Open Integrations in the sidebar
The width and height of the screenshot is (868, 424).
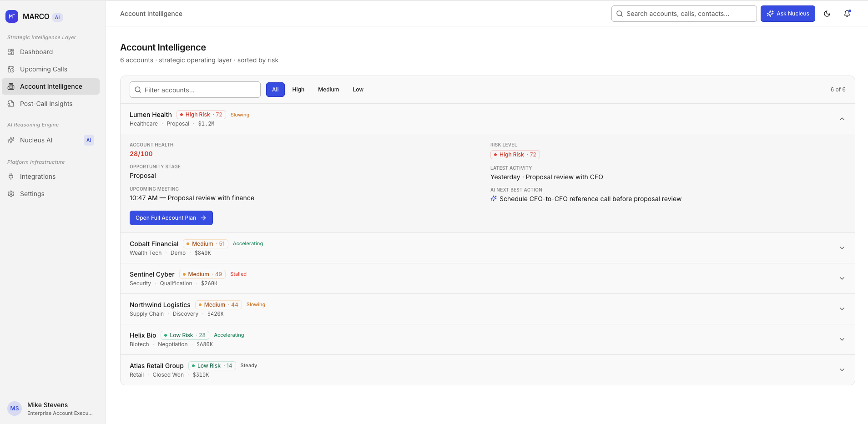pos(50,177)
